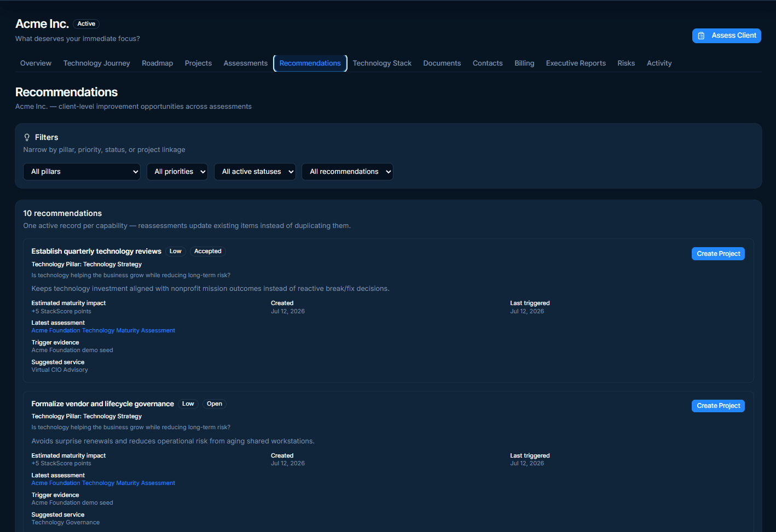The height and width of the screenshot is (532, 776).
Task: Open the Assessments tab
Action: pos(246,63)
